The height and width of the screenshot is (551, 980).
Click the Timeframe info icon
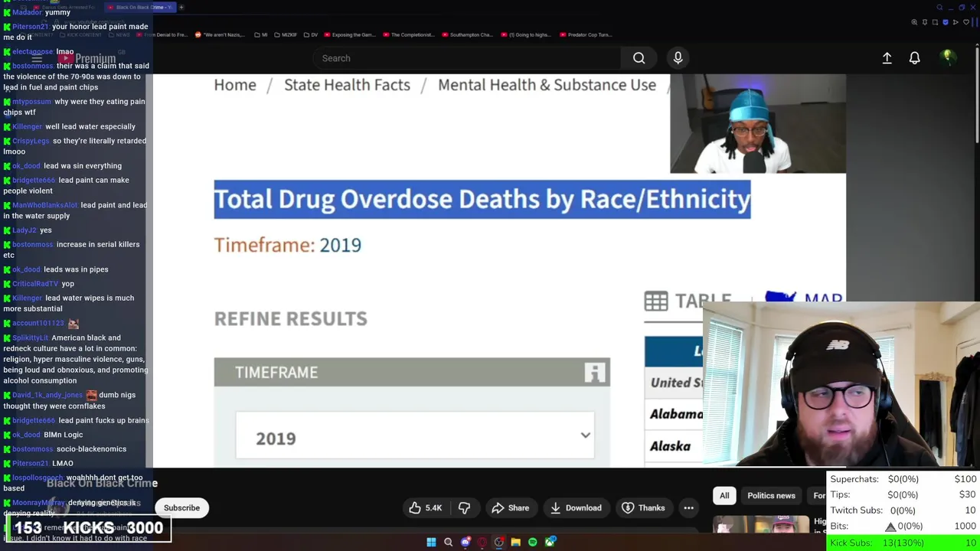point(595,372)
